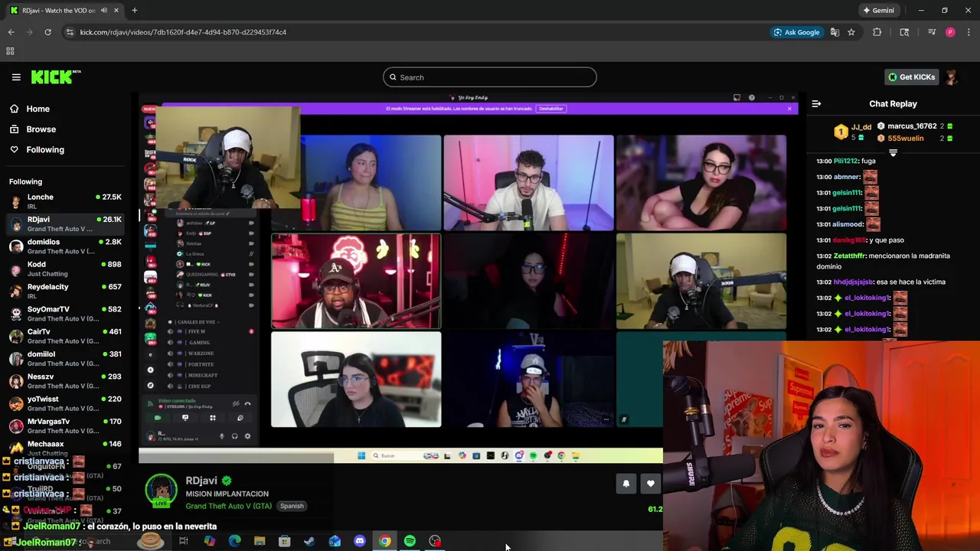Click Discord activities grid icon
This screenshot has width=980, height=551.
pos(212,418)
